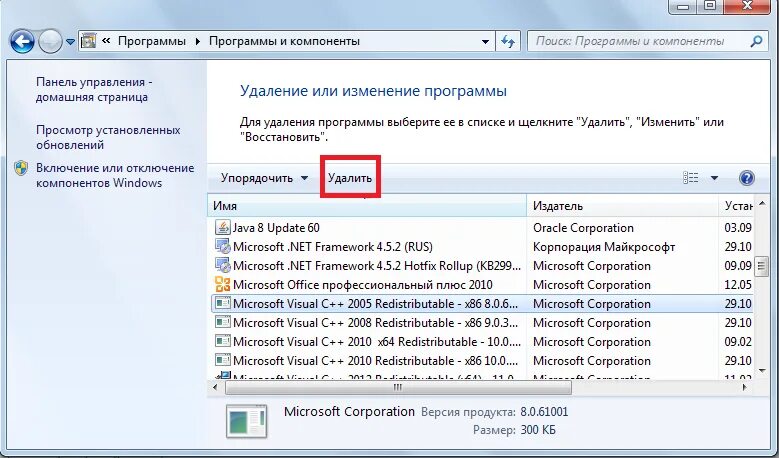
Task: Open Help with the blue question icon
Action: tap(747, 178)
